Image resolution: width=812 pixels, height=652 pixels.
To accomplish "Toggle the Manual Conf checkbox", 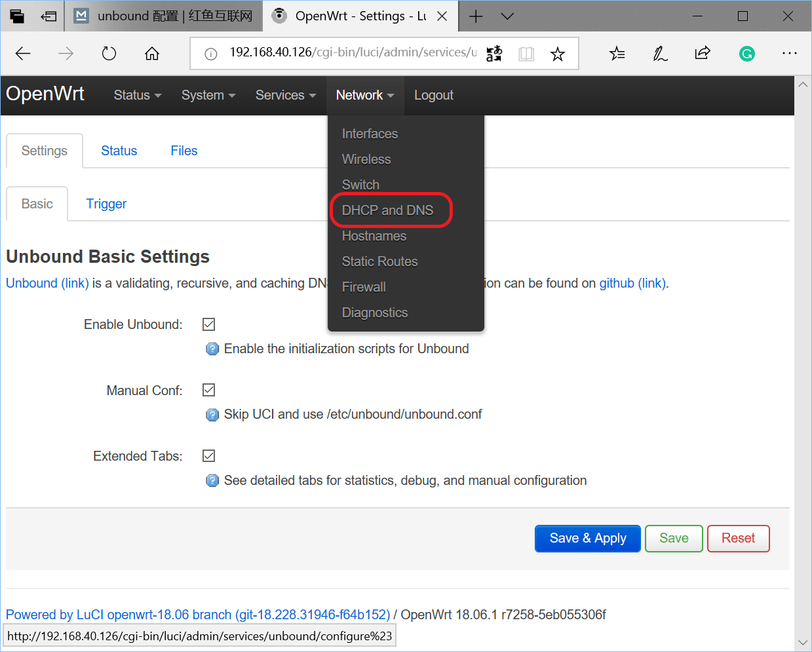I will (209, 390).
